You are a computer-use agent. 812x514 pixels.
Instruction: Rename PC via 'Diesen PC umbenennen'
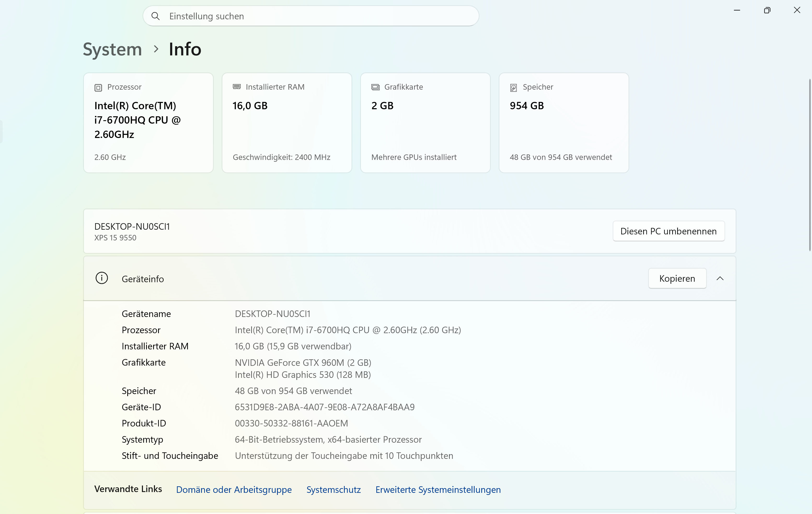tap(668, 231)
